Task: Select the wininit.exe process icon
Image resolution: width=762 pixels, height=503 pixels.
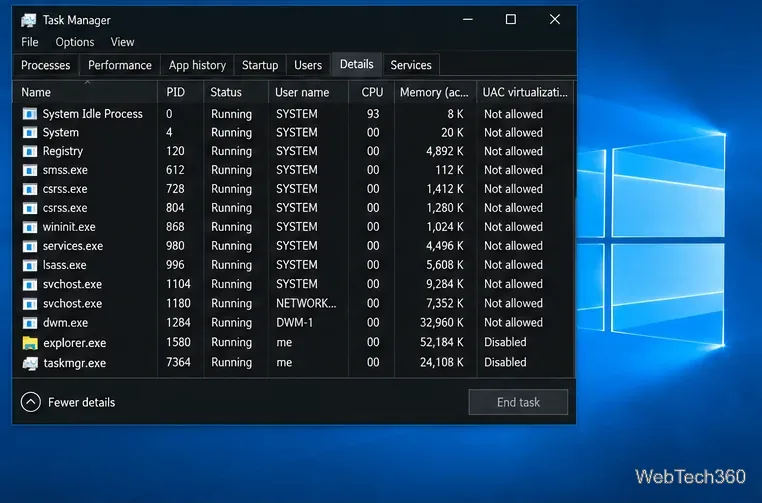Action: coord(30,227)
